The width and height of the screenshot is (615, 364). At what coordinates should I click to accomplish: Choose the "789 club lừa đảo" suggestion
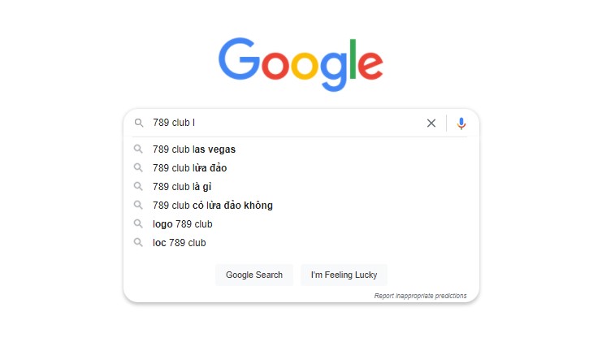(189, 168)
